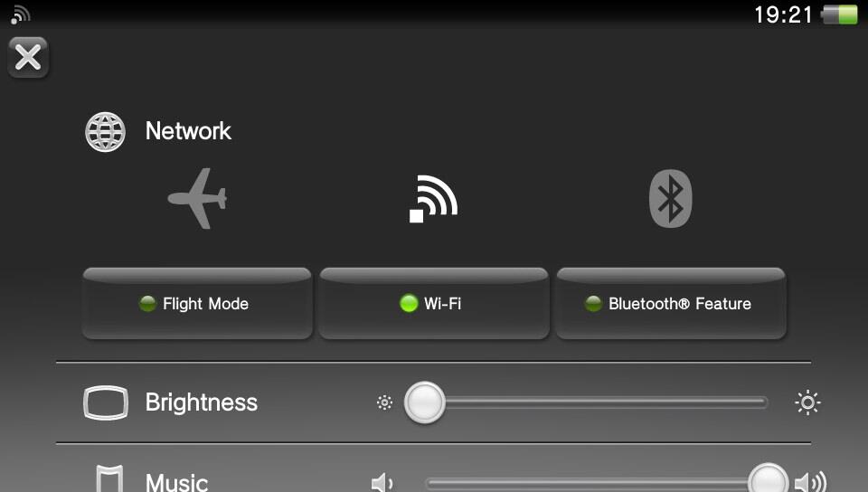This screenshot has width=868, height=492.
Task: Click the Network globe icon
Action: (x=105, y=132)
